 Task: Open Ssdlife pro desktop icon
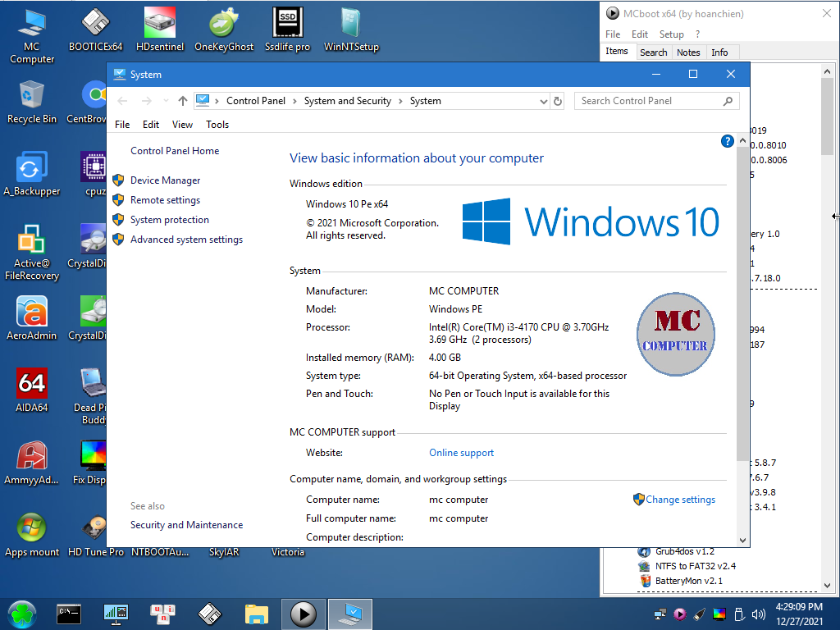[287, 30]
